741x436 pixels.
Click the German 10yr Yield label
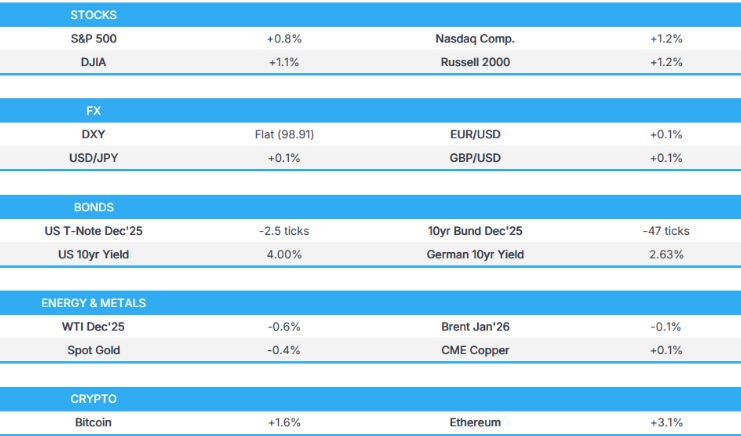pos(475,254)
